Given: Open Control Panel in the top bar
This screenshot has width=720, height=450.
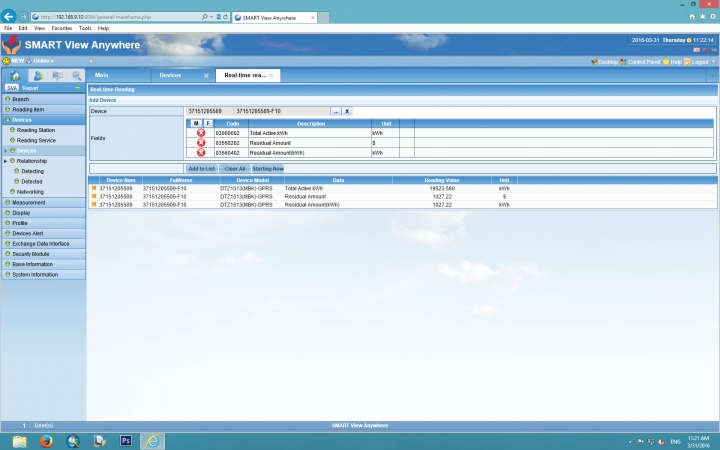Looking at the screenshot, I should pyautogui.click(x=640, y=62).
